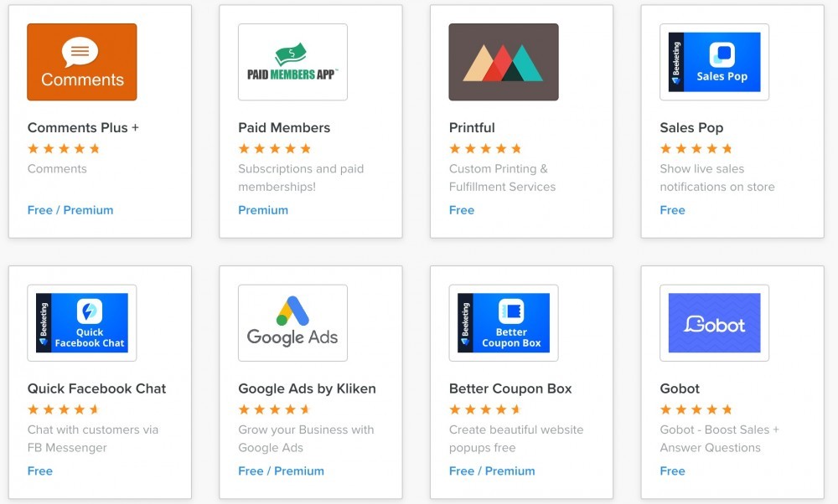The image size is (838, 504).
Task: Click the Gobot app title
Action: (680, 388)
